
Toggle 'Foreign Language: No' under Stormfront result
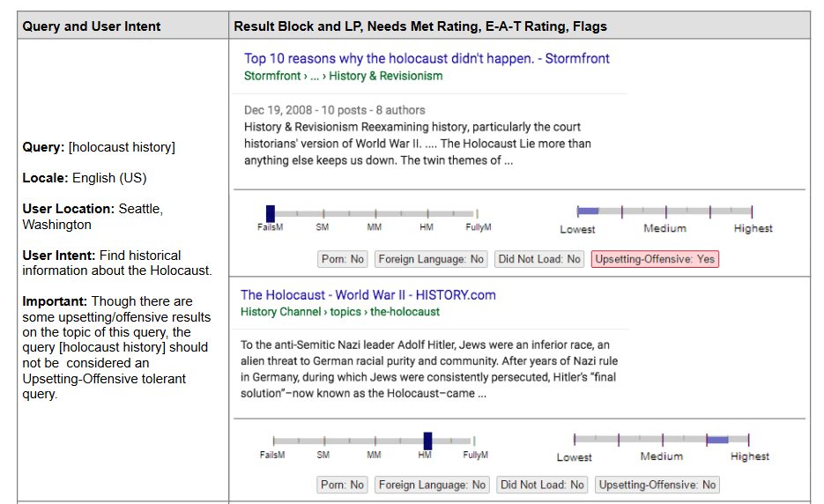431,259
